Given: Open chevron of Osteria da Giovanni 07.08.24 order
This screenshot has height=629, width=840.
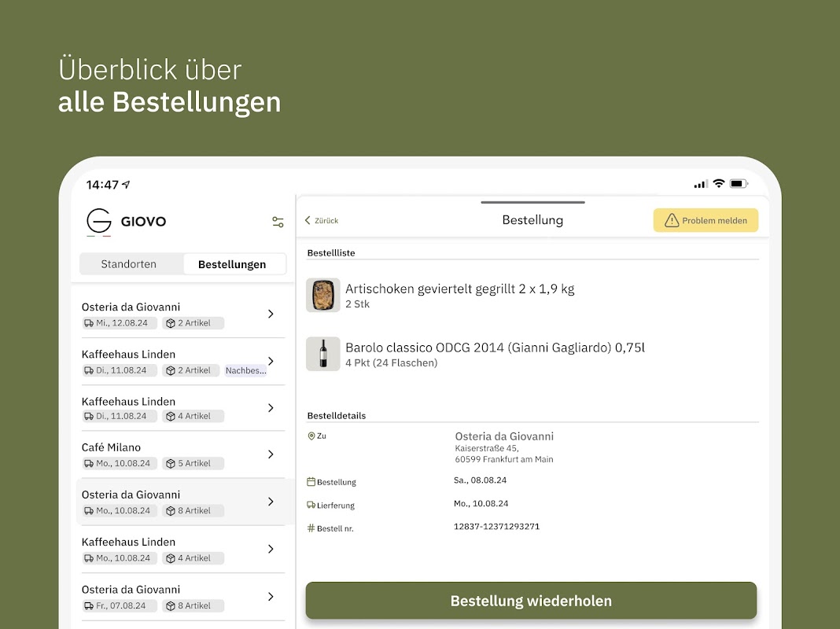Looking at the screenshot, I should (271, 596).
